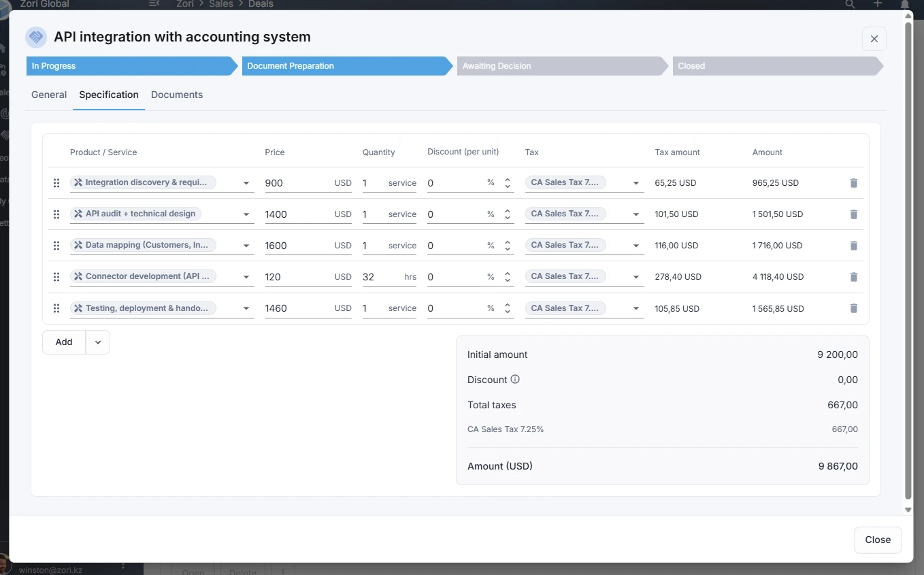
Task: Open notifications bell icon
Action: pyautogui.click(x=905, y=4)
